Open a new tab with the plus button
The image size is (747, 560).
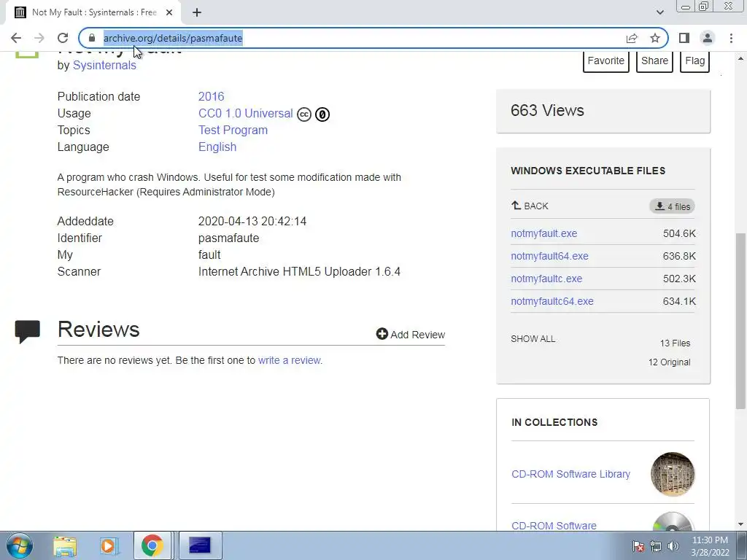197,12
